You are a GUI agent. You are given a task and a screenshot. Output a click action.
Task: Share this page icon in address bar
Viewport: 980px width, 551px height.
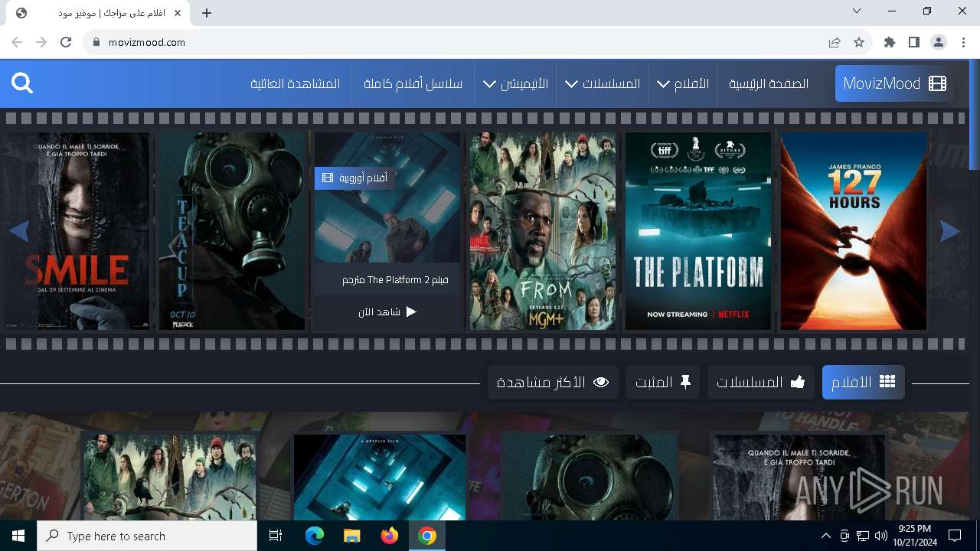point(835,42)
